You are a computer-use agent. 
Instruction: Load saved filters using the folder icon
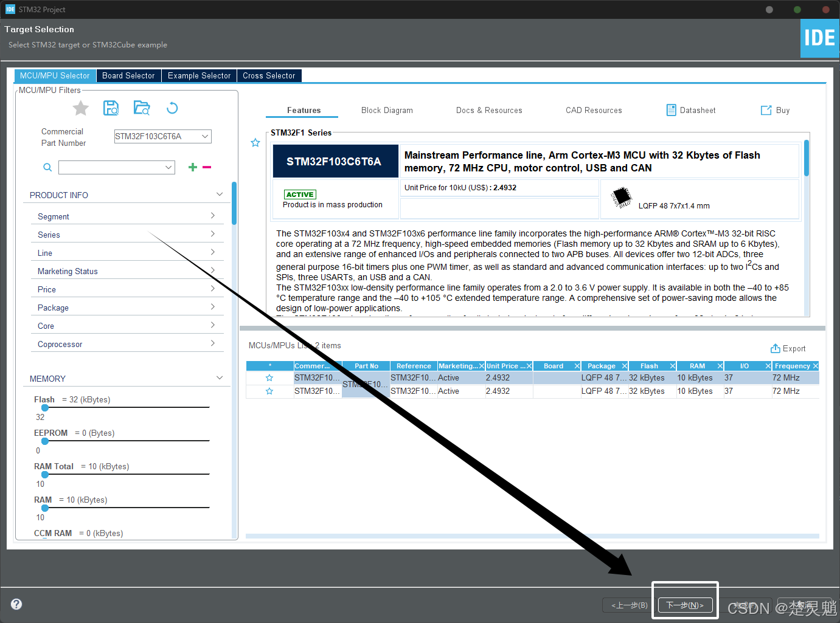(142, 108)
